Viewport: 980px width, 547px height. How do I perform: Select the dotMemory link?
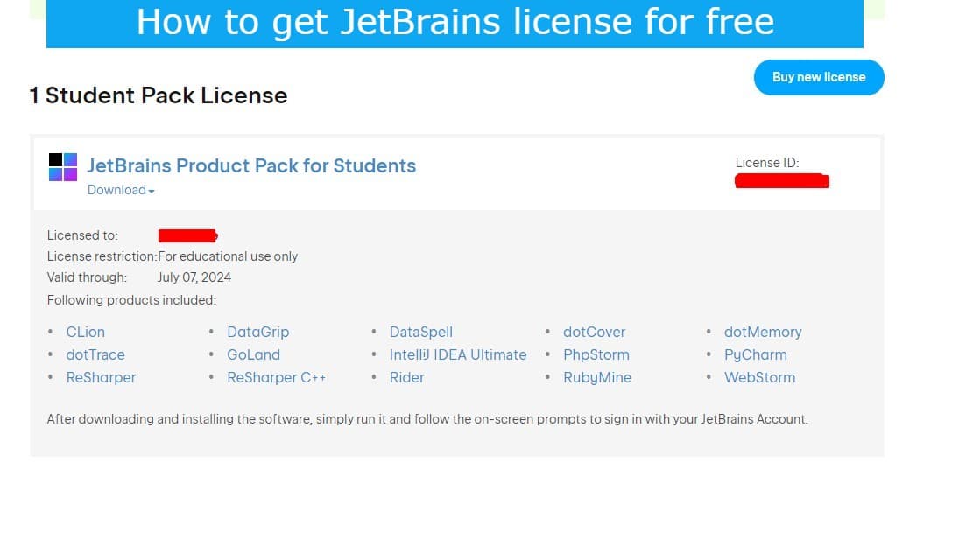[x=763, y=332]
